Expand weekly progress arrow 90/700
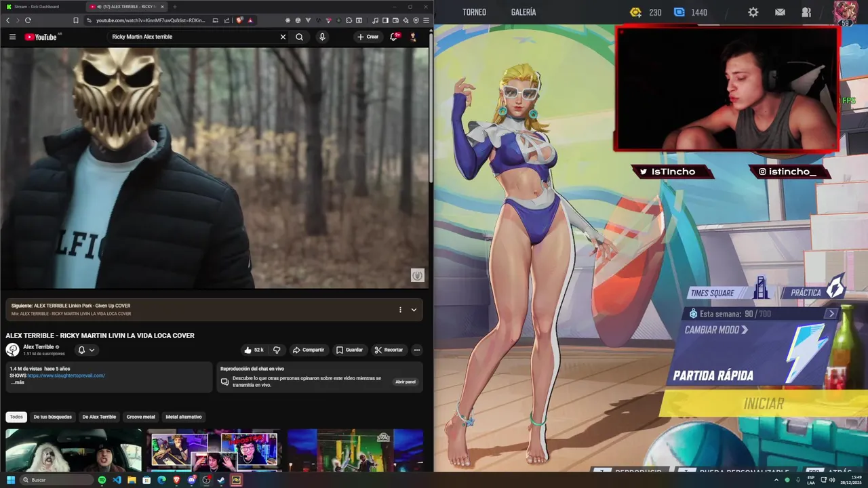This screenshot has width=868, height=488. [x=831, y=314]
